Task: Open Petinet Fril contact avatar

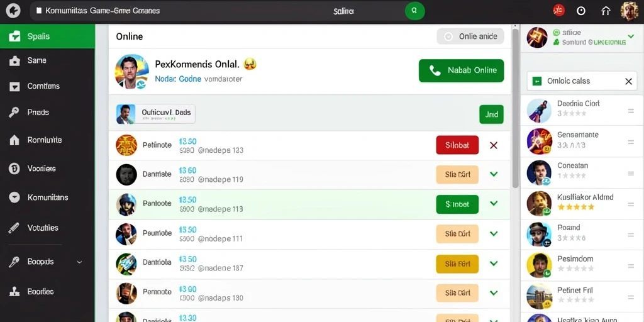Action: (539, 296)
